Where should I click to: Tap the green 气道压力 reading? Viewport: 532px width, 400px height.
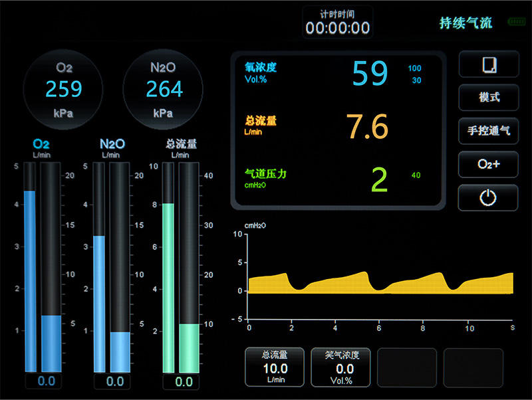tap(337, 179)
